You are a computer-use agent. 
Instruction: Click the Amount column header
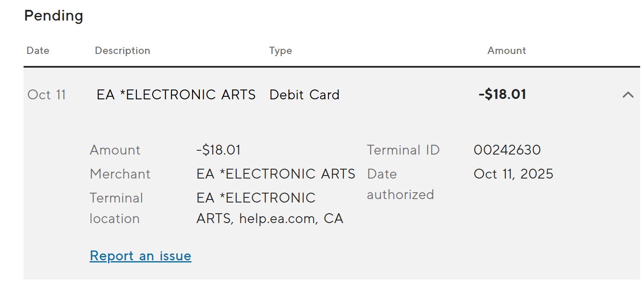[506, 51]
